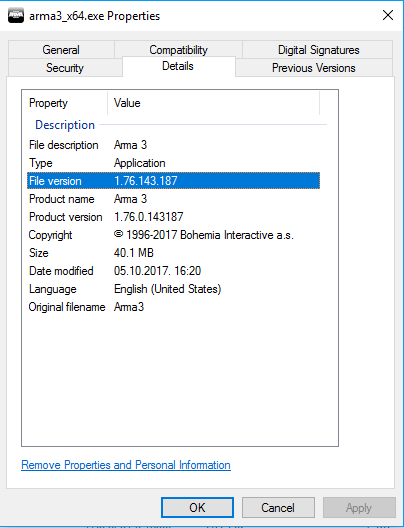This screenshot has width=404, height=528.
Task: Close the arma3_x64.exe Properties dialog
Action: click(388, 15)
